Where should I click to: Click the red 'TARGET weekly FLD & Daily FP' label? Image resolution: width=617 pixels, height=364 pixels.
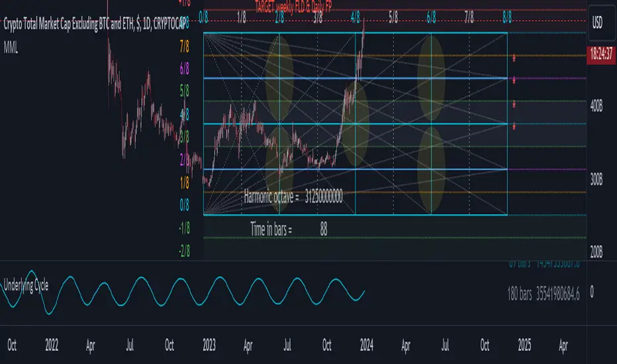tap(293, 7)
